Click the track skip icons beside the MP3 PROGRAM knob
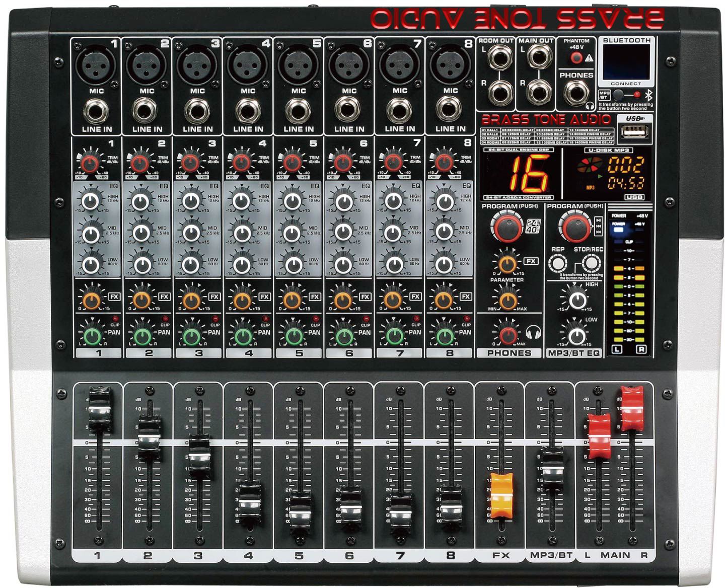Viewport: 725px width, 588px height. point(598,227)
